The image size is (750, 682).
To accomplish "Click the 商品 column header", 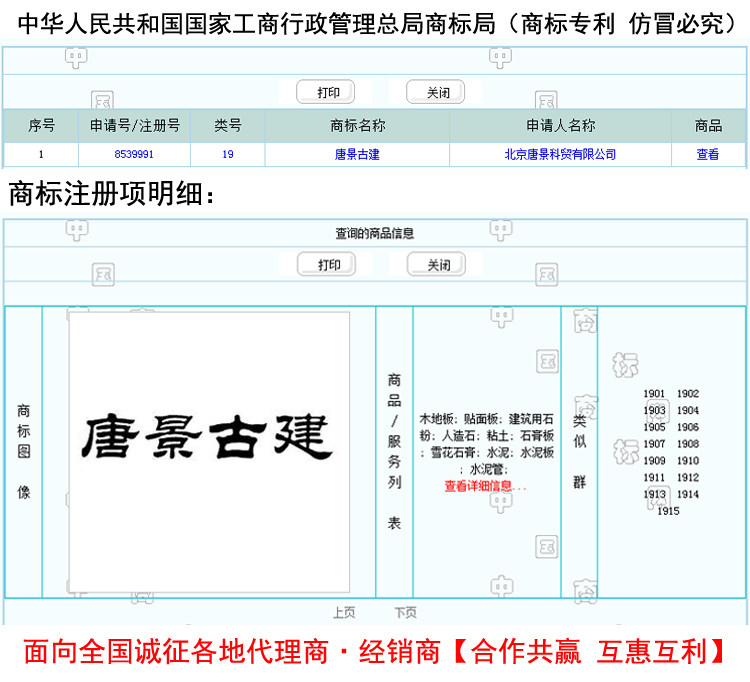I will point(708,126).
